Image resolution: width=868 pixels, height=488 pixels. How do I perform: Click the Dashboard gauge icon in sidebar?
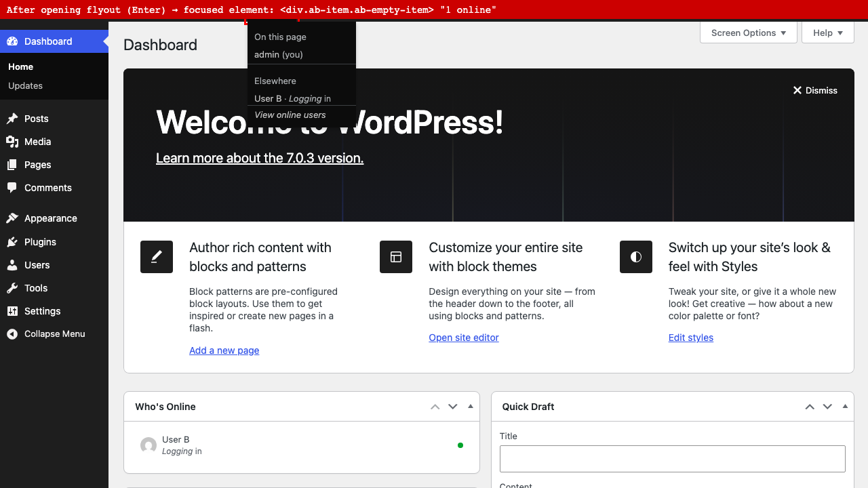[x=12, y=41]
